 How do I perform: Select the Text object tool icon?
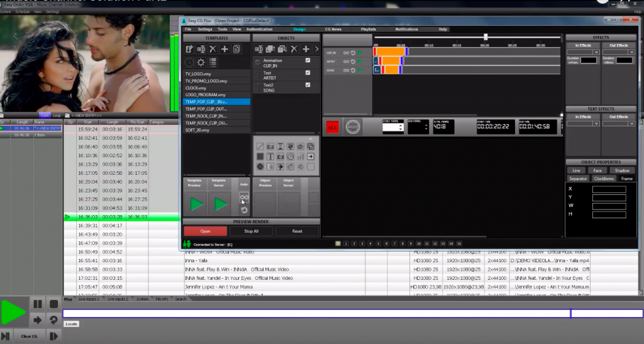tap(270, 156)
